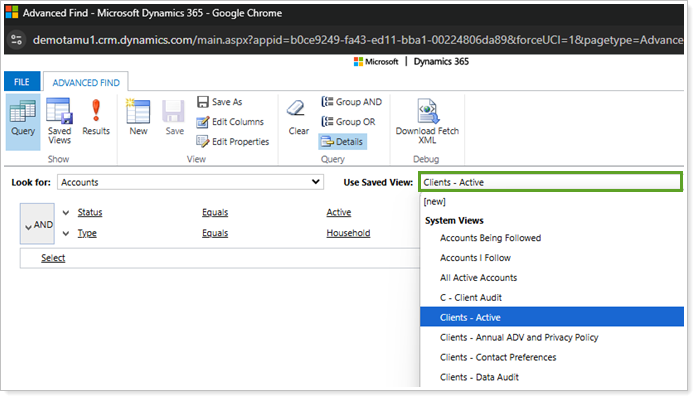Viewport: 697px width, 400px height.
Task: Toggle the Details button
Action: [342, 142]
